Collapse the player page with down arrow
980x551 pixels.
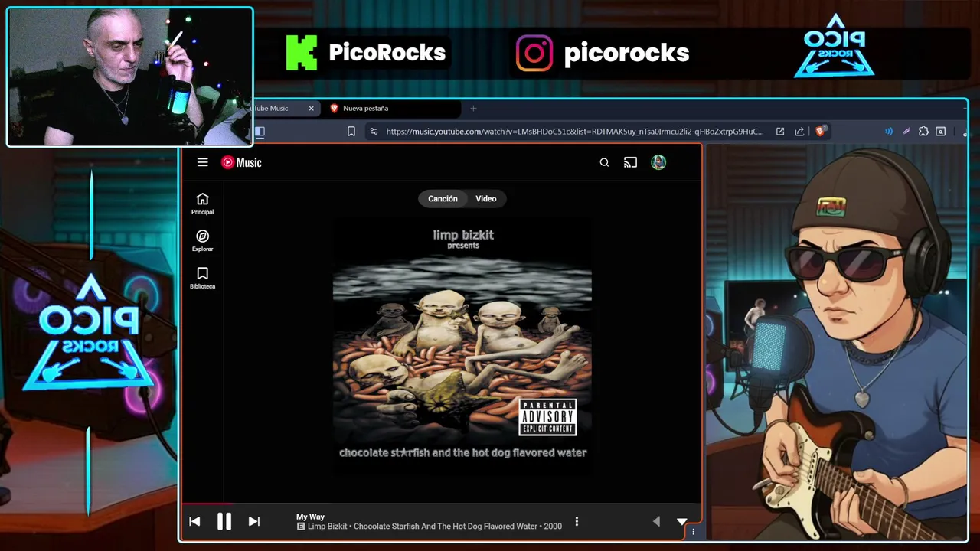(x=681, y=521)
